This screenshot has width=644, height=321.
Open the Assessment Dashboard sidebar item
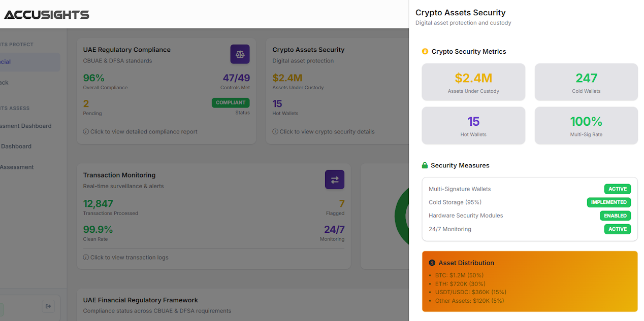pos(25,126)
